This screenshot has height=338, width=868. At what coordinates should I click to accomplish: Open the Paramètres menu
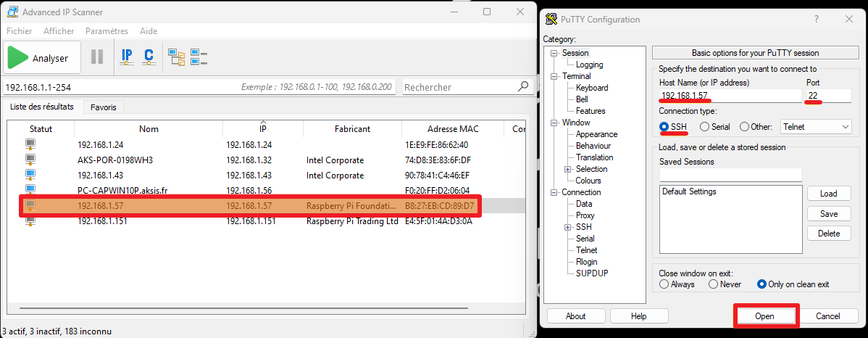[x=107, y=31]
